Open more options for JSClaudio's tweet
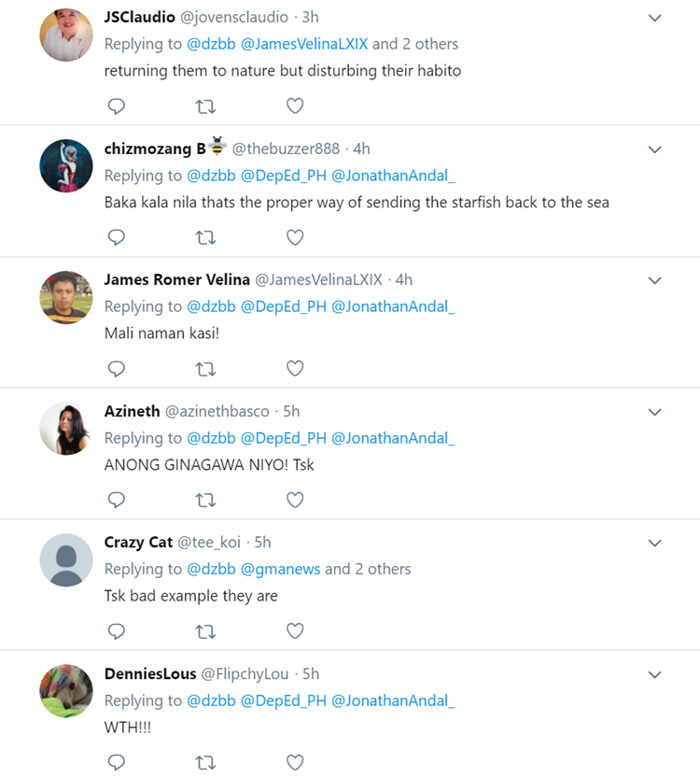The height and width of the screenshot is (778, 700). [654, 18]
